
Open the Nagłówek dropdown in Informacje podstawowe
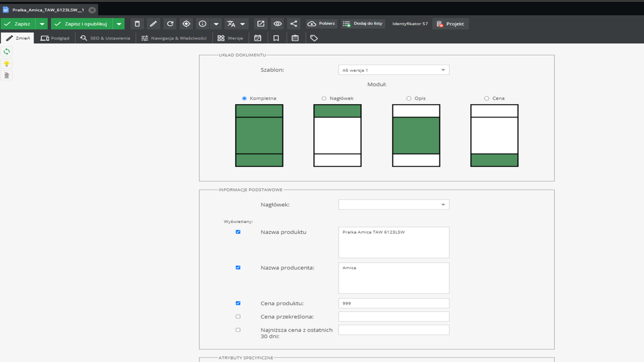pos(394,205)
